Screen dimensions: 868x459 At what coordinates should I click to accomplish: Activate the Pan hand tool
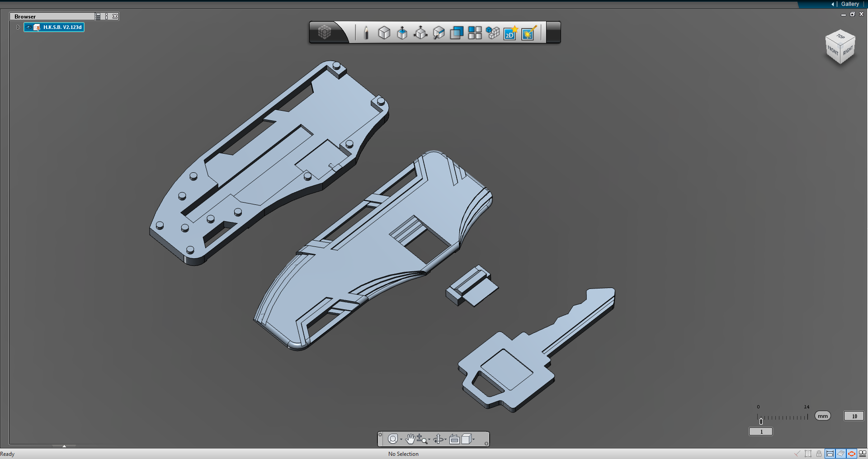[x=410, y=439]
